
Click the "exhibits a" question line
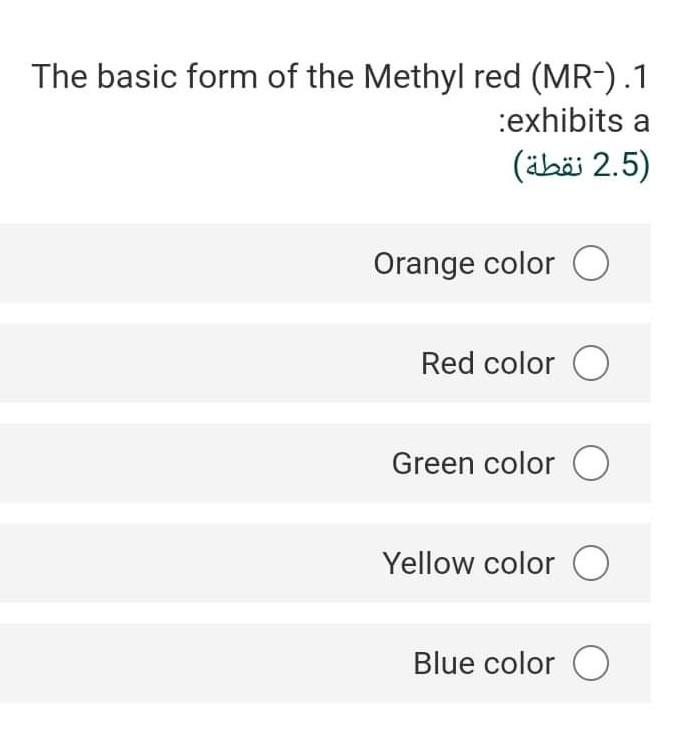(574, 121)
